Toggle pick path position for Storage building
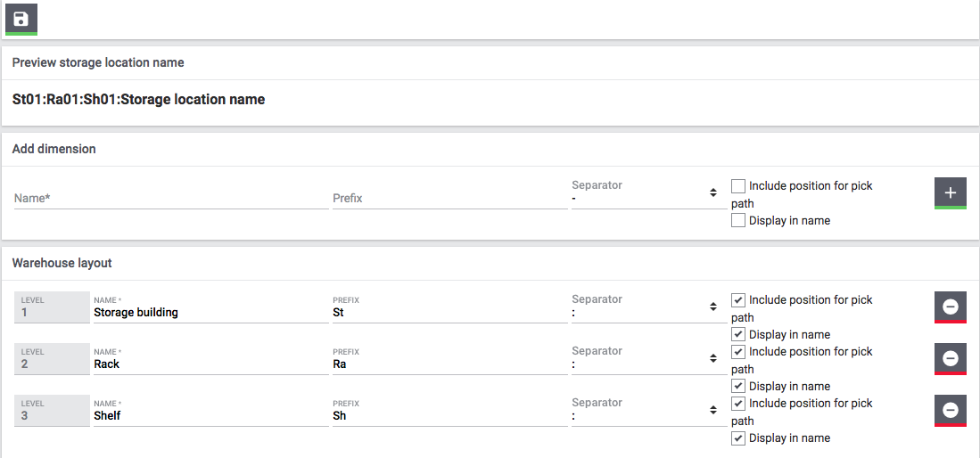This screenshot has width=980, height=458. [738, 300]
